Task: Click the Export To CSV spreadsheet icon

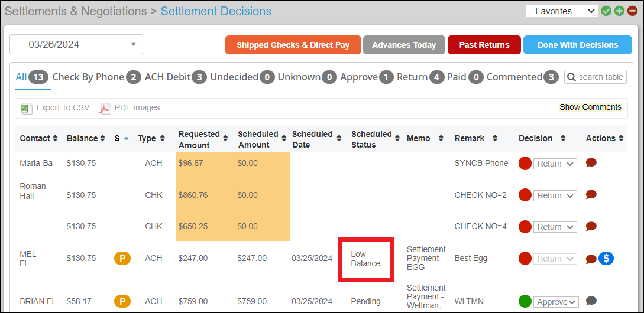Action: (x=27, y=108)
